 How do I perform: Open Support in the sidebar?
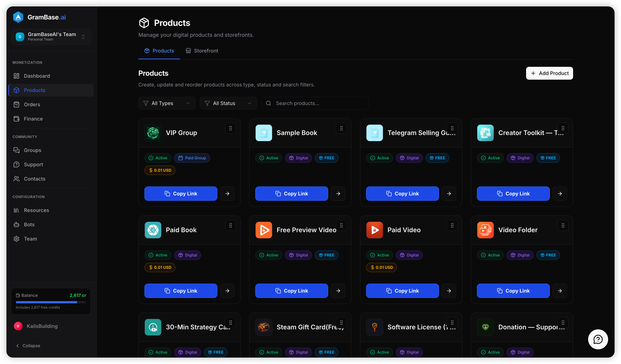[51, 164]
